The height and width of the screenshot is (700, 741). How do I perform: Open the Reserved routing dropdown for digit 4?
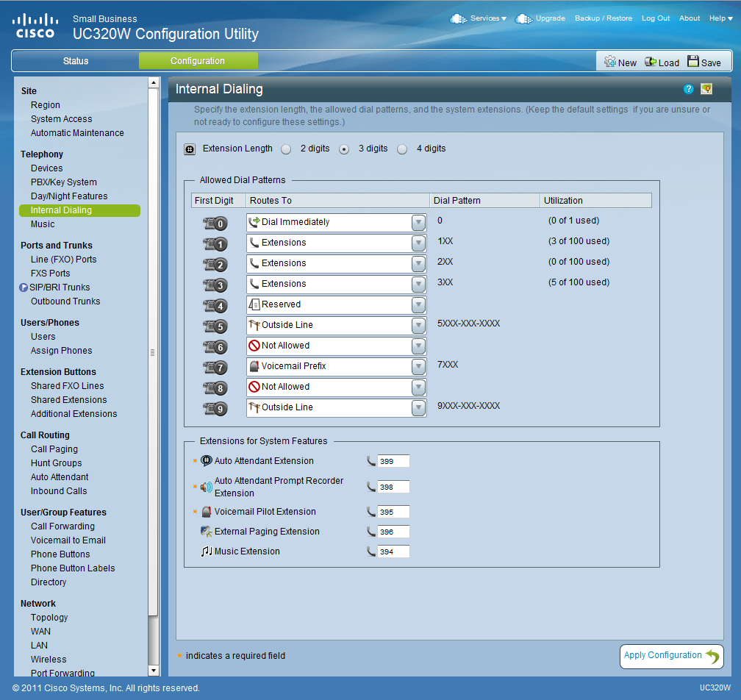[418, 305]
